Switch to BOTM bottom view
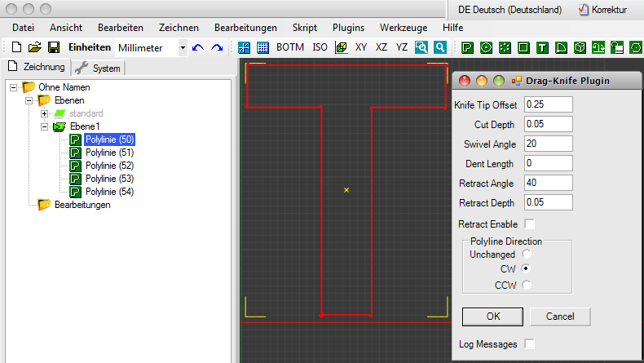The height and width of the screenshot is (363, 644). click(290, 47)
